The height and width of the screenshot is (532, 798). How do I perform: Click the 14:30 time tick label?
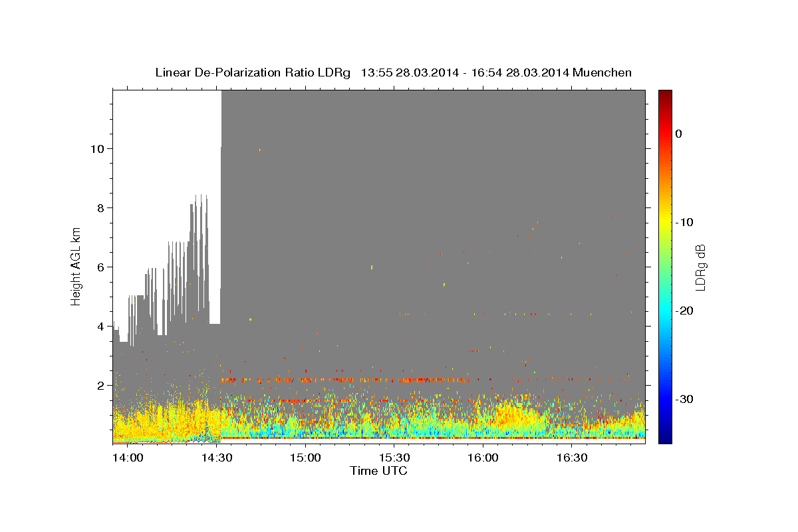[217, 458]
